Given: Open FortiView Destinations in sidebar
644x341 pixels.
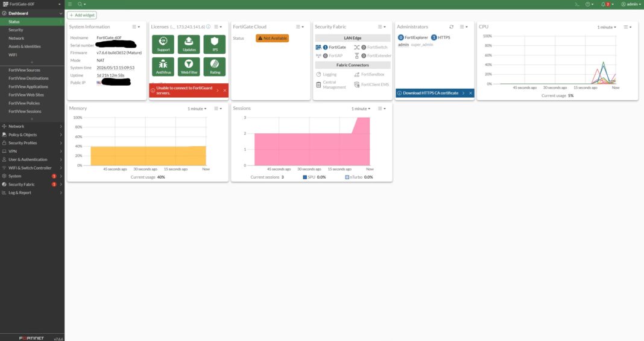Looking at the screenshot, I should tap(32, 78).
